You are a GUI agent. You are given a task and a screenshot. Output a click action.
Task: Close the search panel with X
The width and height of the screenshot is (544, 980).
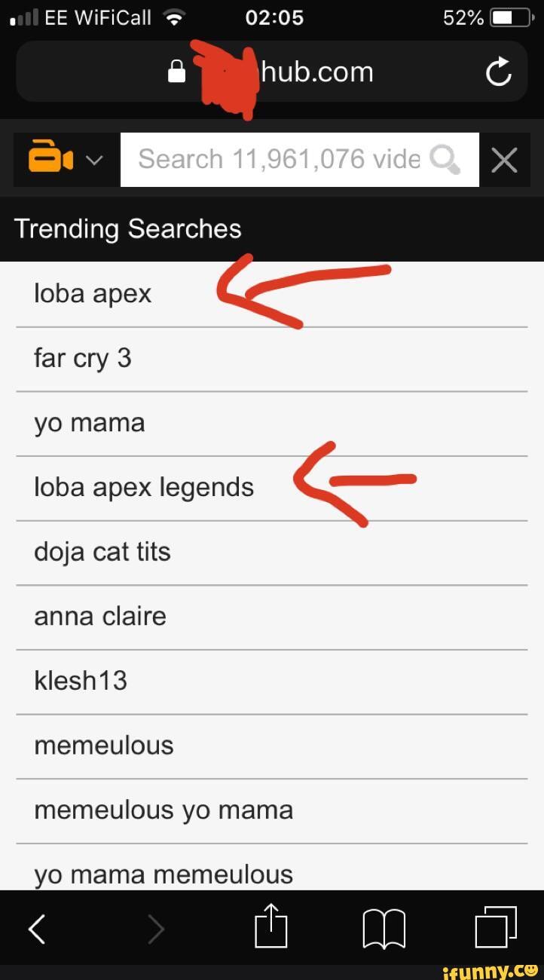pos(504,160)
